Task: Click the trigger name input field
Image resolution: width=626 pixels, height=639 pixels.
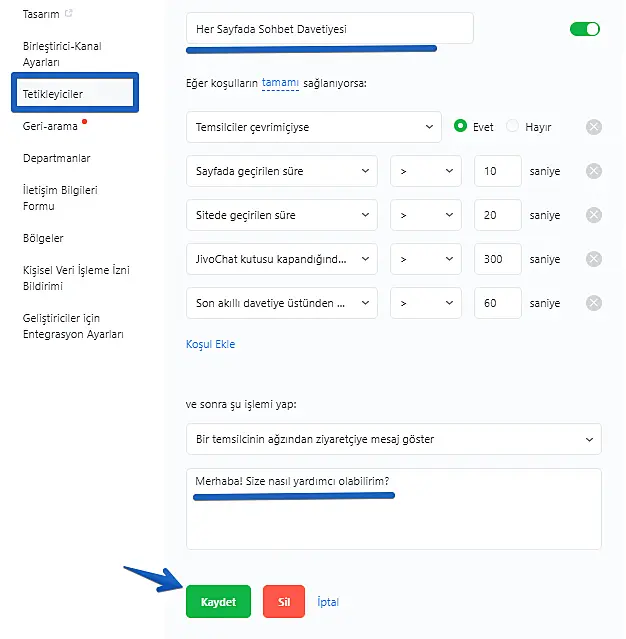Action: tap(329, 29)
